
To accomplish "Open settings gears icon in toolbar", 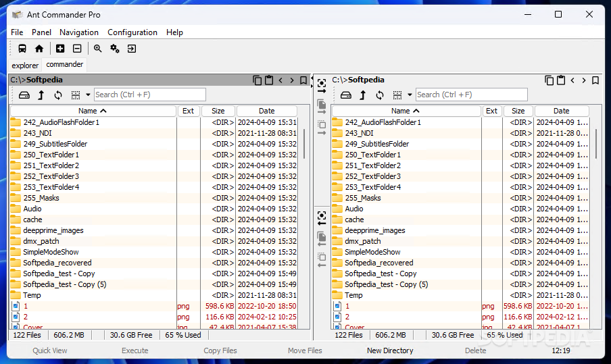I will click(115, 49).
